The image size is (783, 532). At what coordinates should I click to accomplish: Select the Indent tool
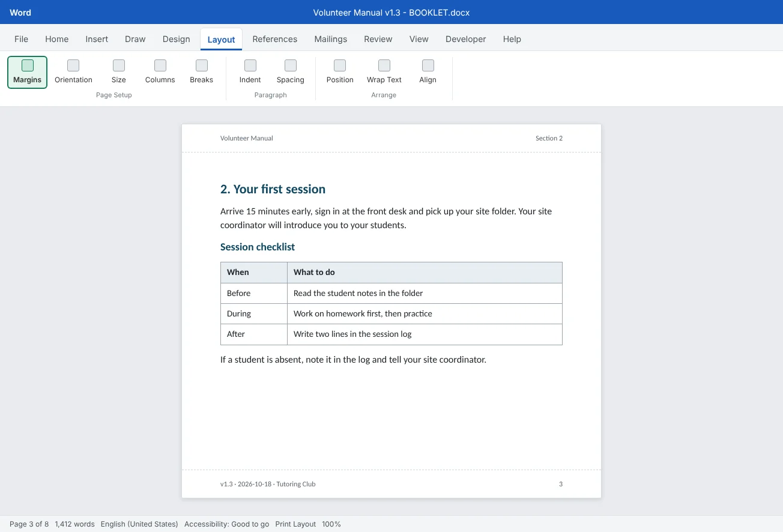click(x=250, y=72)
